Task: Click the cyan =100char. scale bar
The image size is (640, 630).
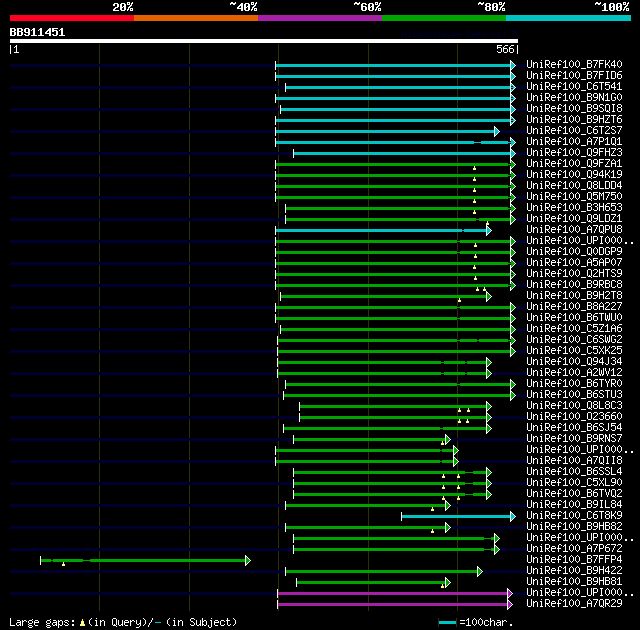Action: [x=447, y=623]
